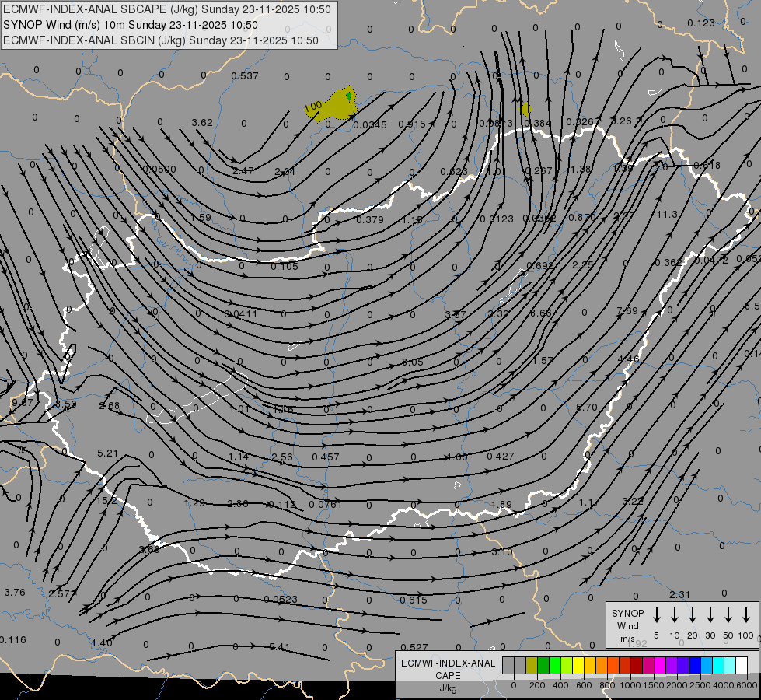Click the map value 0.379
Viewport: 761px width, 700px height.
(370, 219)
